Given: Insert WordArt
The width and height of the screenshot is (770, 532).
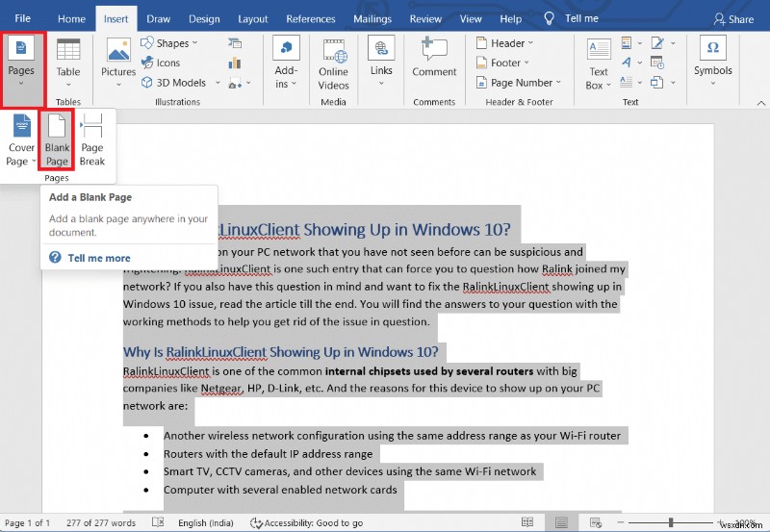Looking at the screenshot, I should (631, 63).
